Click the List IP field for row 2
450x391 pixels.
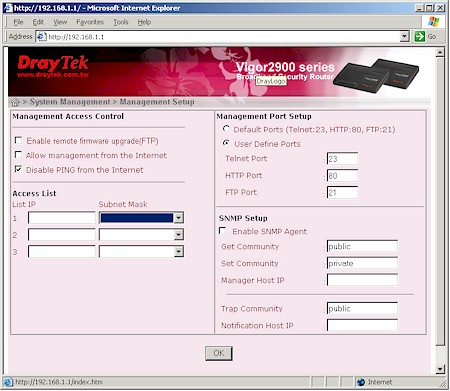tap(62, 235)
